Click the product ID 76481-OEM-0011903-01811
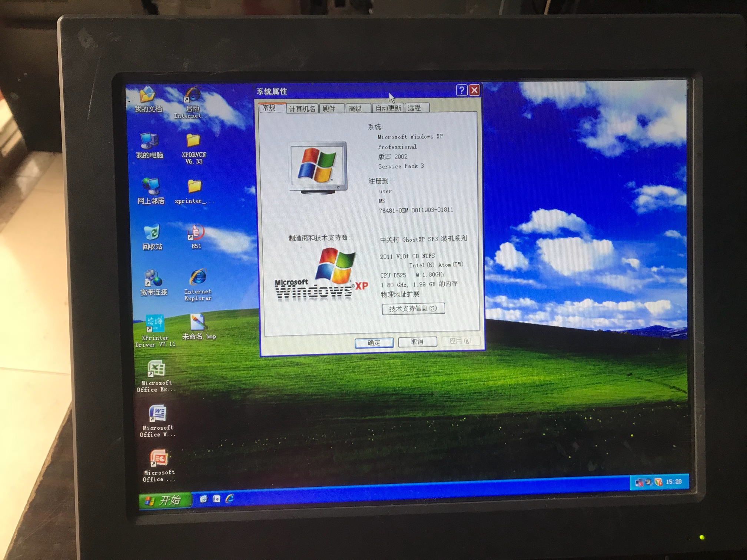747x560 pixels. point(416,210)
